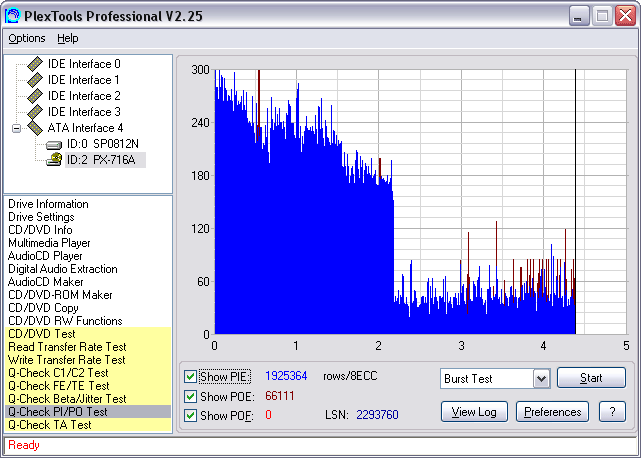Viewport: 641px width, 458px height.
Task: Open the Preferences button
Action: [x=552, y=412]
